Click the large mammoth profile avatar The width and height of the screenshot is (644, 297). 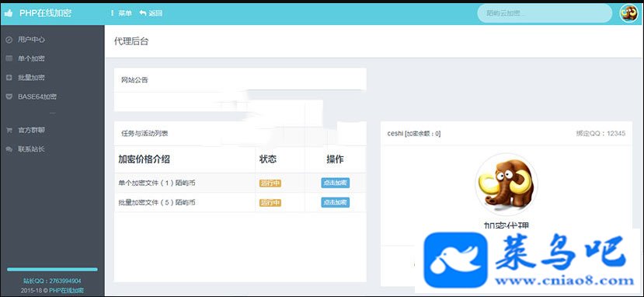[506, 184]
